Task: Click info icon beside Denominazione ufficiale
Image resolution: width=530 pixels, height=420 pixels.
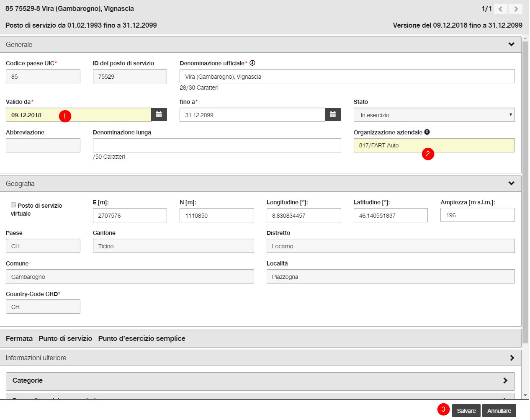Action: [252, 63]
